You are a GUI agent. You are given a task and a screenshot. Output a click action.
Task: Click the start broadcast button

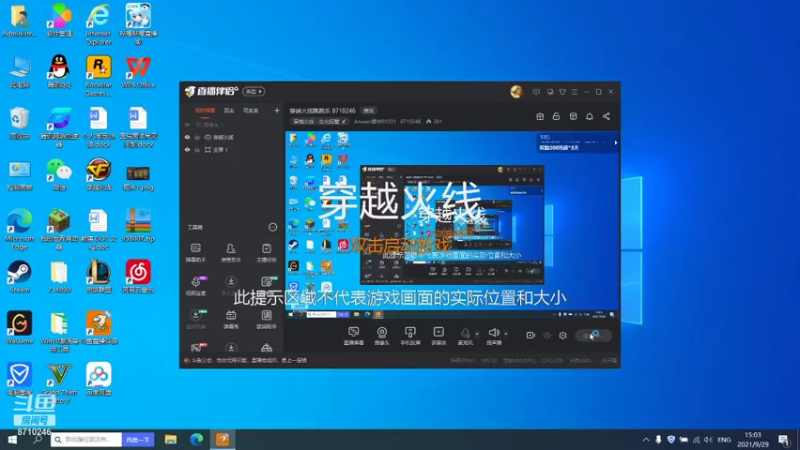[593, 335]
